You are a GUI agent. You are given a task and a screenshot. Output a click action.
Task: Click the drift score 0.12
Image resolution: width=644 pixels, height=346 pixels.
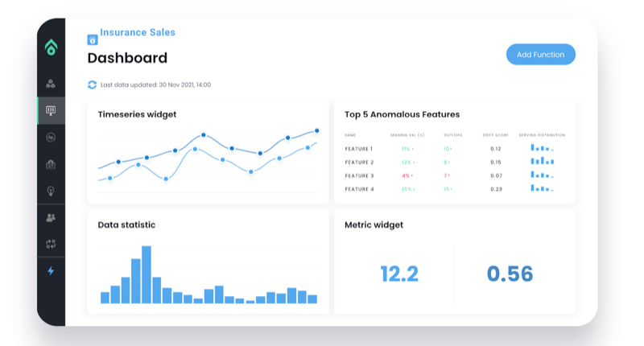pos(496,149)
